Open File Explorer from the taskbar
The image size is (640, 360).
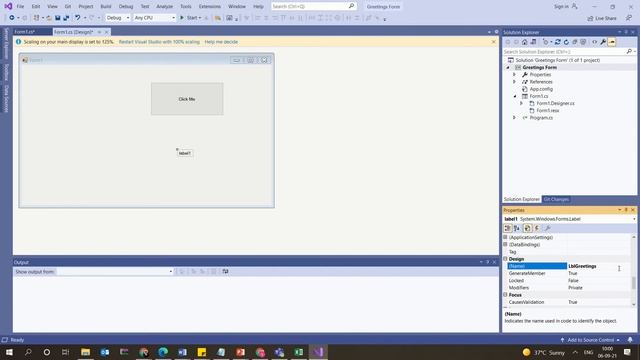click(85, 352)
